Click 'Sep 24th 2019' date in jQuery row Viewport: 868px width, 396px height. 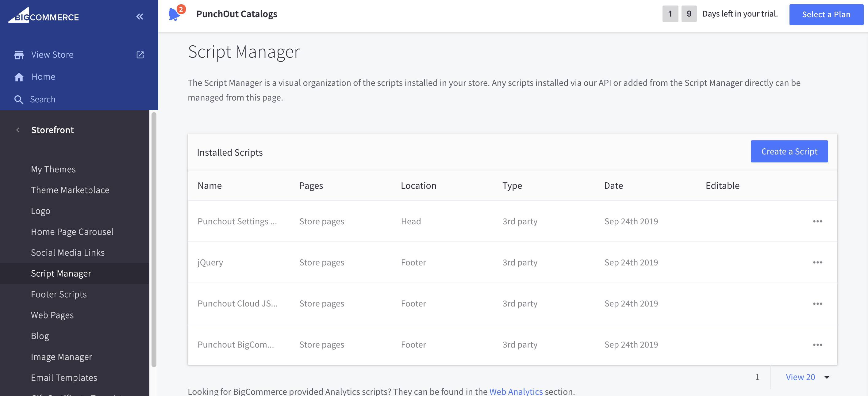click(x=631, y=262)
